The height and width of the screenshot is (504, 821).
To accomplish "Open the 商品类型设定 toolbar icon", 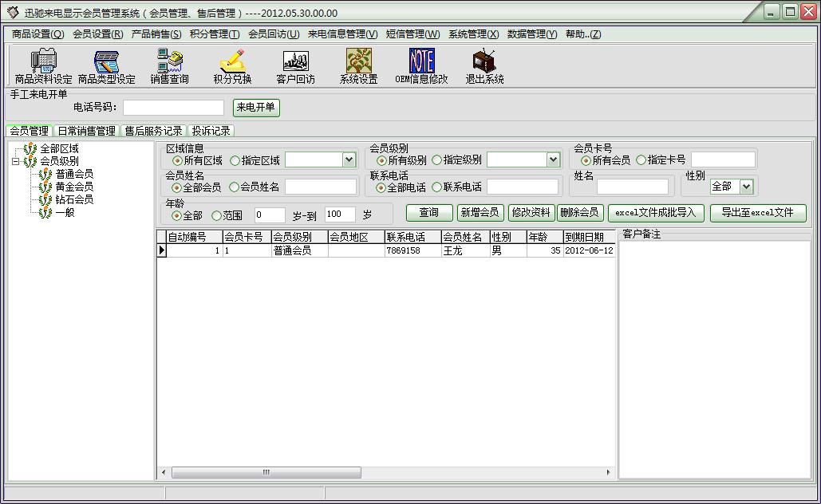I will pyautogui.click(x=106, y=62).
